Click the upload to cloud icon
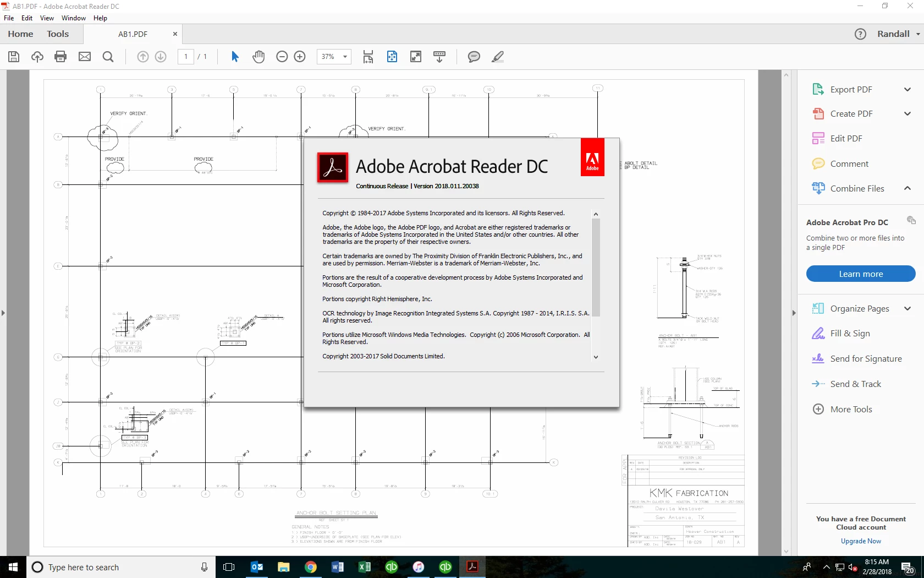The height and width of the screenshot is (578, 924). (x=37, y=57)
